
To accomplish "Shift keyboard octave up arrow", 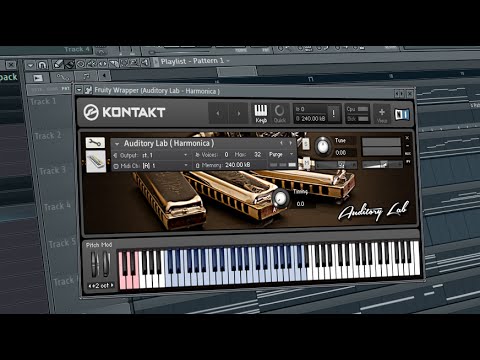I will (112, 285).
